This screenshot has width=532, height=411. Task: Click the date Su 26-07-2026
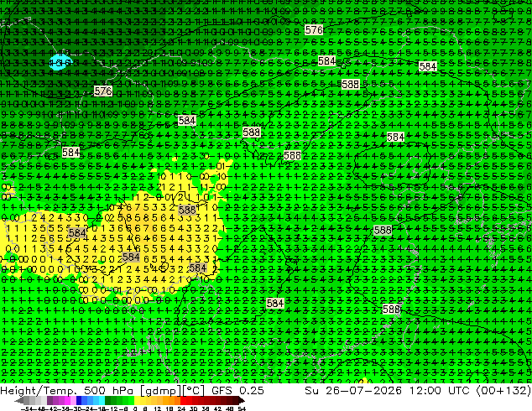(x=353, y=390)
